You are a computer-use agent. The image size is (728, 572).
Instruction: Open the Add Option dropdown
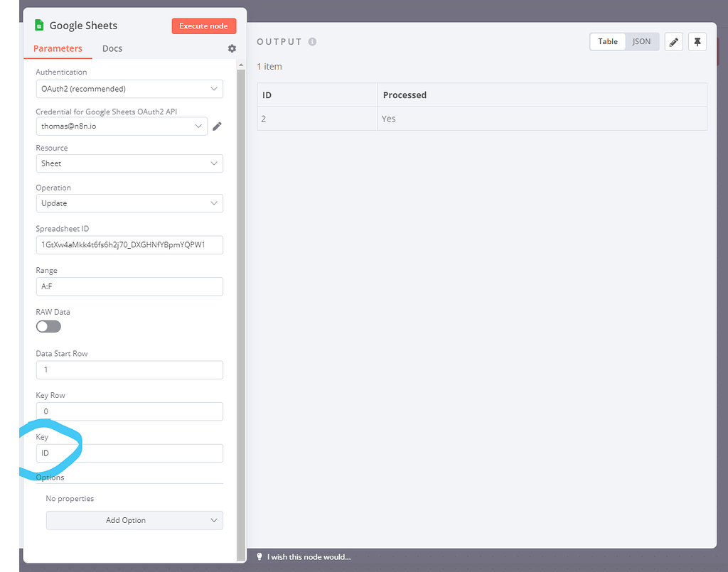[x=134, y=520]
